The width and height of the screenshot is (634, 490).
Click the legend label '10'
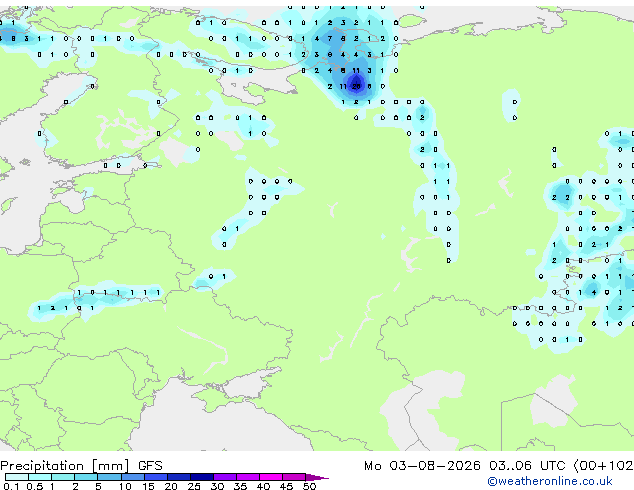pos(125,486)
